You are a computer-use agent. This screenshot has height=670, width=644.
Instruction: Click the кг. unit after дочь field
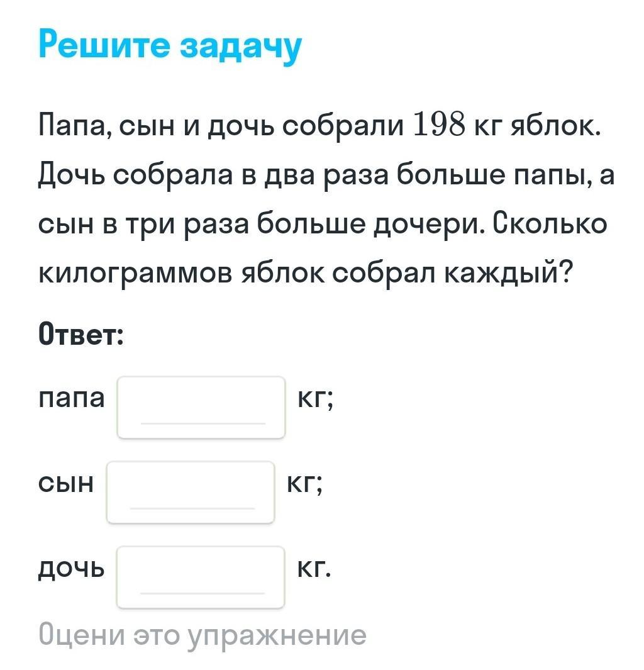[314, 568]
